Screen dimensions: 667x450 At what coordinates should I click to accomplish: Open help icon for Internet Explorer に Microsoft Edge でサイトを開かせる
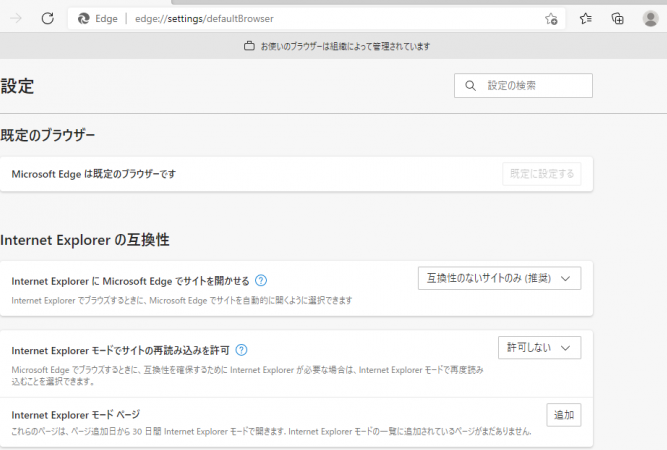pos(261,281)
